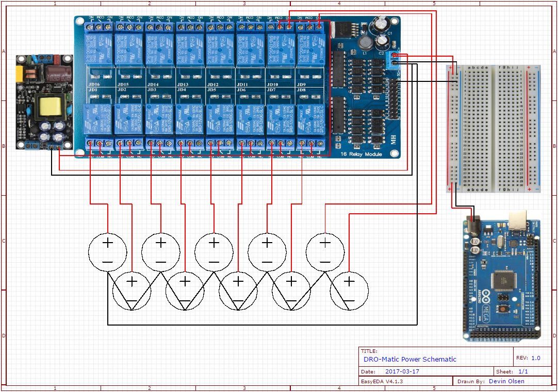This screenshot has width=558, height=392.
Task: Select the yellow transformer on the power supply
Action: [x=51, y=107]
